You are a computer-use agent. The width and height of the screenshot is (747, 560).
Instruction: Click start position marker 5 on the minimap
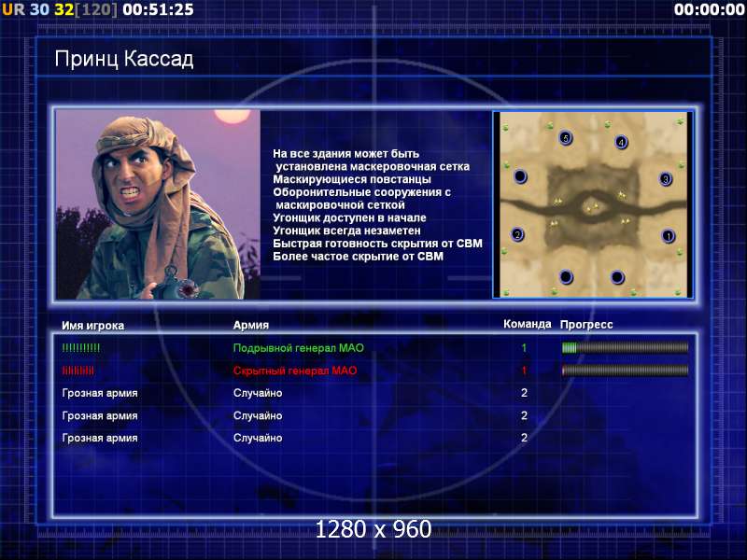tap(566, 138)
